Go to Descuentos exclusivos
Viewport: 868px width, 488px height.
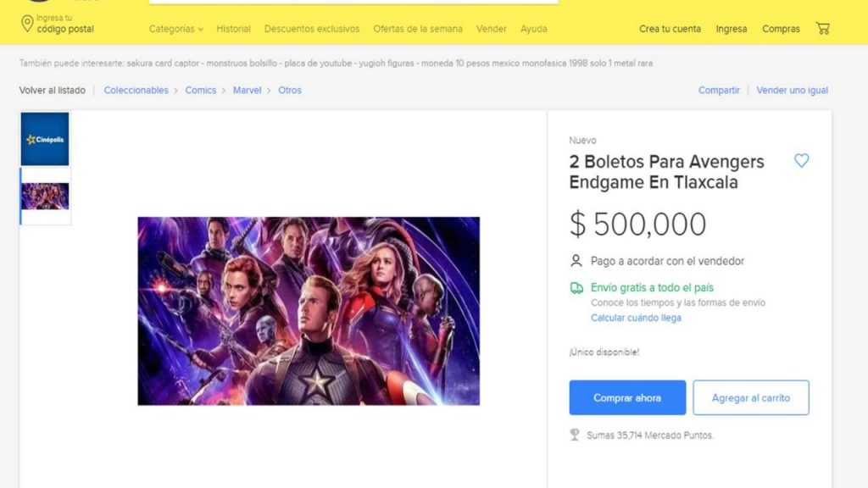coord(312,29)
